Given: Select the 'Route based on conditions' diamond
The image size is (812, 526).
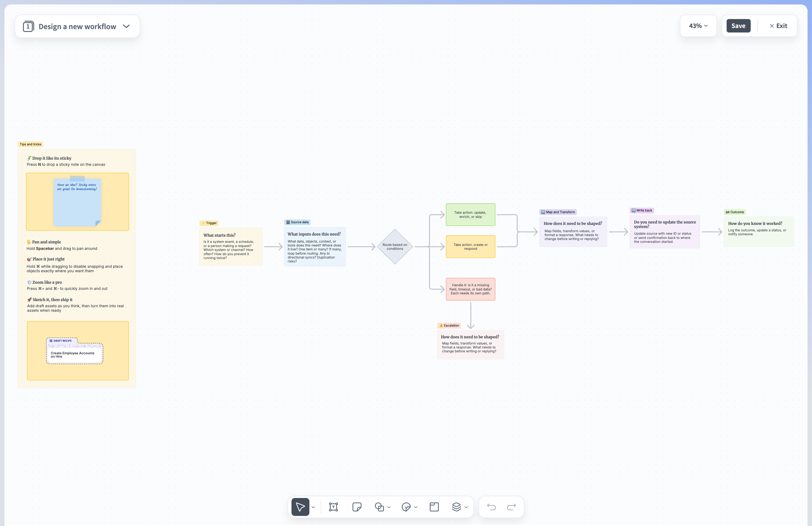Looking at the screenshot, I should click(395, 246).
